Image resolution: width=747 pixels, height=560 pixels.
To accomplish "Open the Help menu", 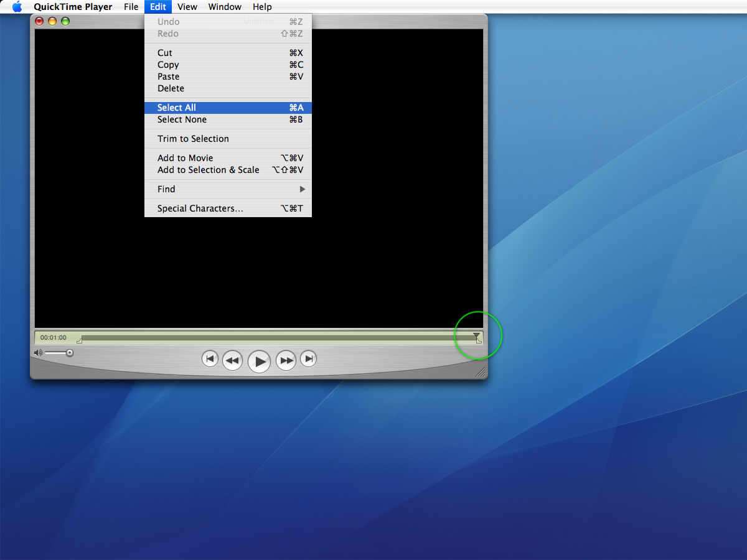I will [262, 7].
